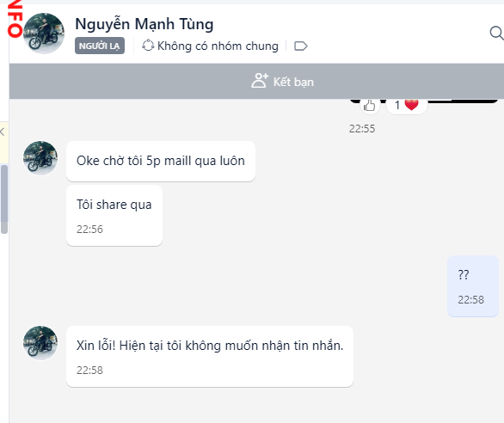Screen dimensions: 504x423
Task: Click the contact name Nguyễn Mạnh Tùng
Action: (144, 24)
